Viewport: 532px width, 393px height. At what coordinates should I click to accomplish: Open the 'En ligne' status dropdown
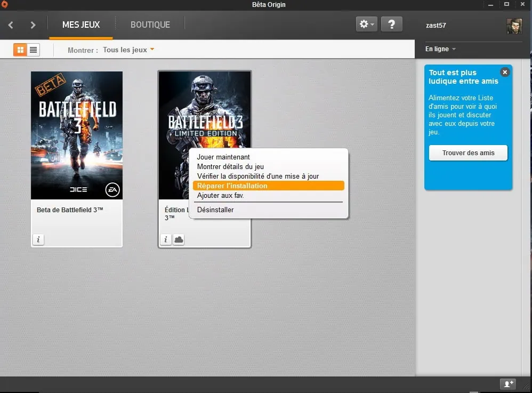[440, 49]
